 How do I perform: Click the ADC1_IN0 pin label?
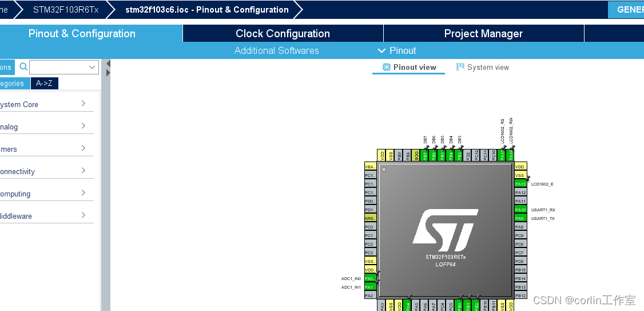coord(351,278)
